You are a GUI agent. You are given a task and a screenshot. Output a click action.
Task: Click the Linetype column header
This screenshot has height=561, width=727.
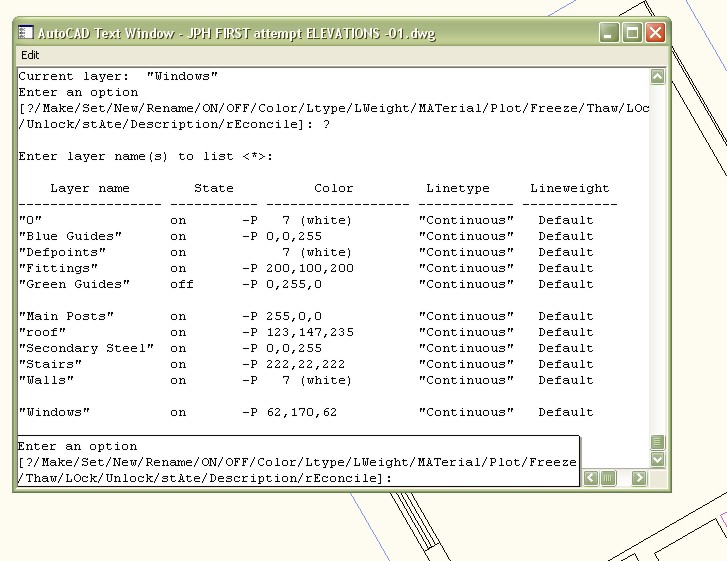pos(458,188)
